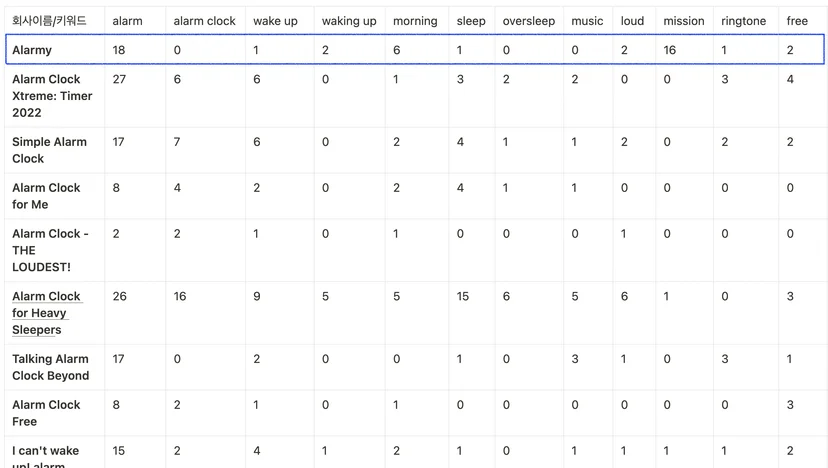828x468 pixels.
Task: Click I can't wake up's wake up value 4
Action: click(257, 451)
